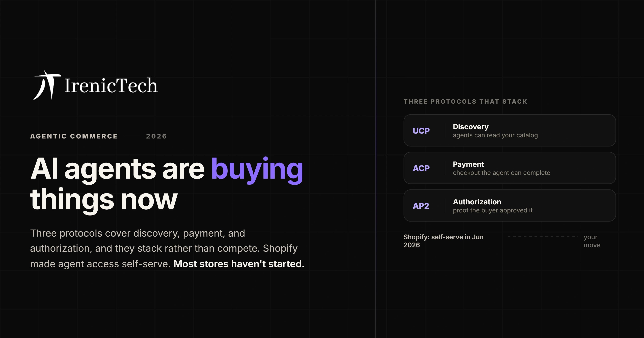This screenshot has height=338, width=644.
Task: Click the IrenicTech logo symbol
Action: coord(47,85)
